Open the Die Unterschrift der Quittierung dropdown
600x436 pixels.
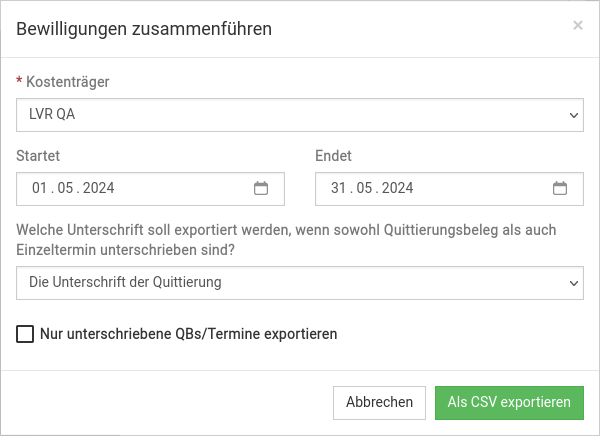click(290, 282)
